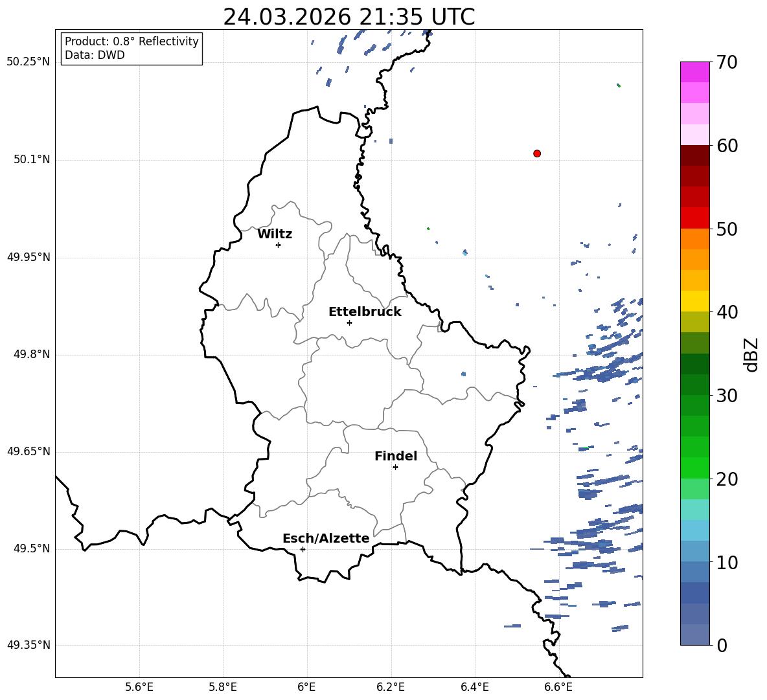Click the 50.25°N latitude tick label
Image resolution: width=767 pixels, height=700 pixels.
coord(29,62)
